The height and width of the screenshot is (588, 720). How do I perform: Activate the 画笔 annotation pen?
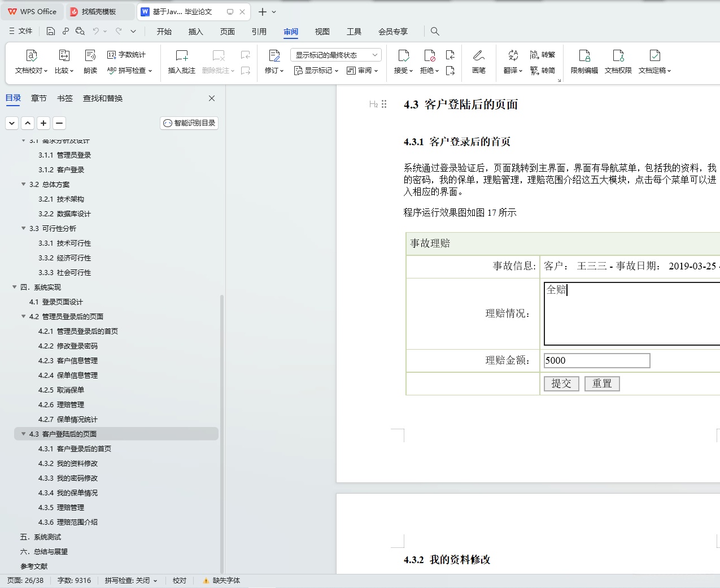pos(478,61)
